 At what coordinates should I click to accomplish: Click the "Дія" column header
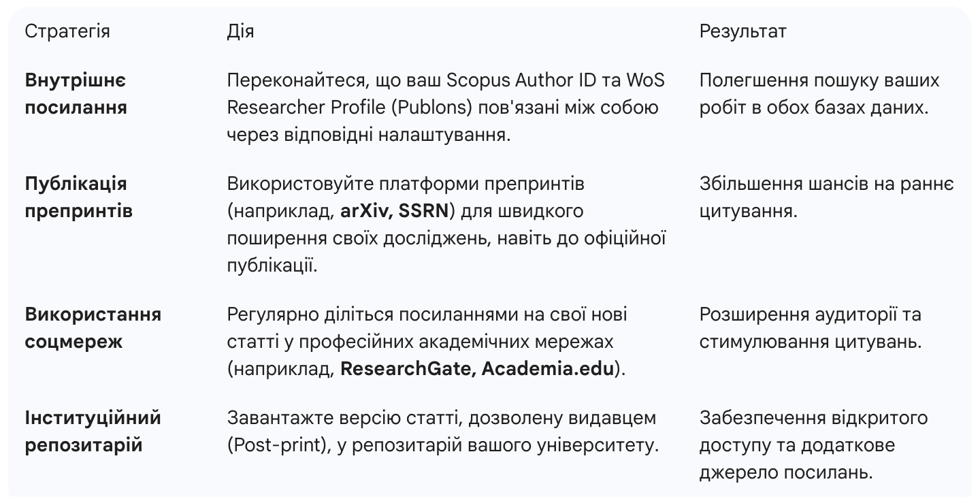coord(240,31)
